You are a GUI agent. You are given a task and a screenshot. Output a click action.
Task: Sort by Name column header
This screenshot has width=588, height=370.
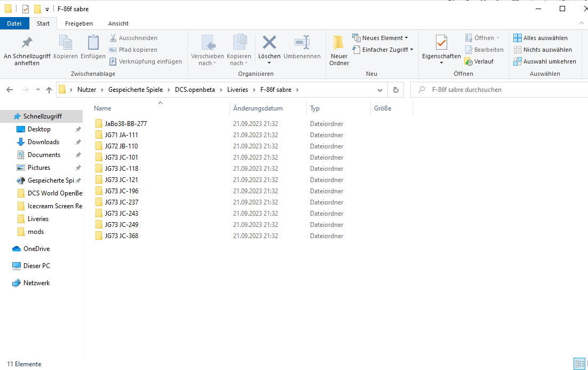tap(102, 108)
